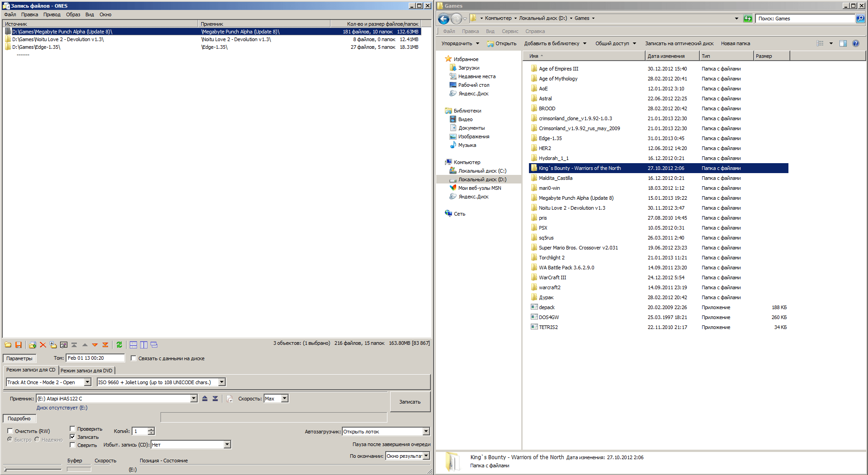Image resolution: width=868 pixels, height=475 pixels.
Task: Click the eject tray icon beside drive selector
Action: coord(205,399)
